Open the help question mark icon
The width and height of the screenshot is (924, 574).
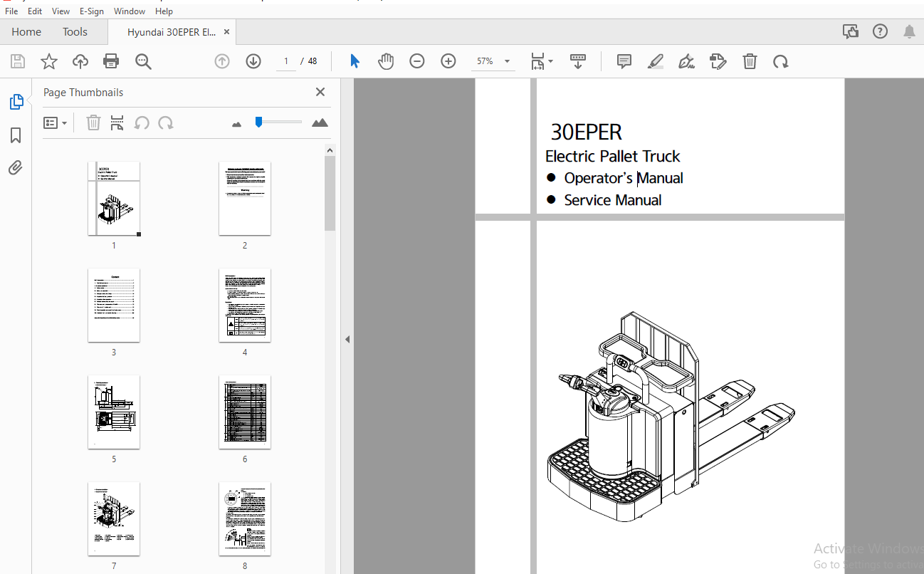[881, 31]
